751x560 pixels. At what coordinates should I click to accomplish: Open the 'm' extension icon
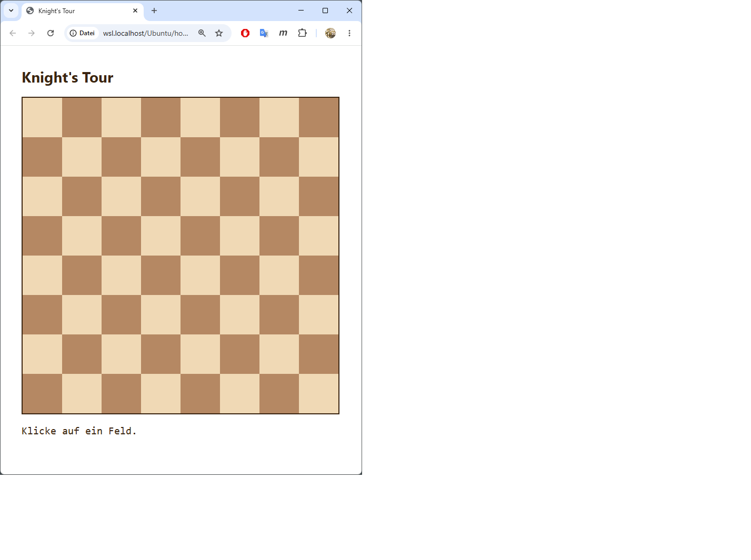(x=283, y=33)
